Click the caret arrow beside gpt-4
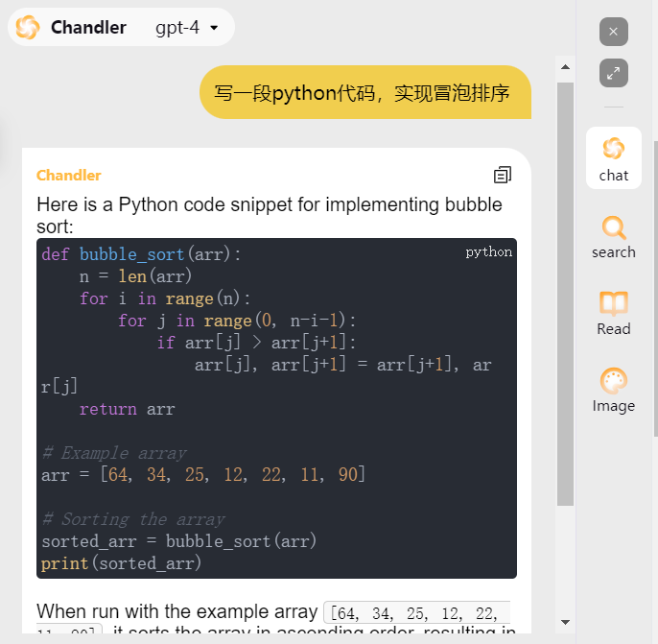The image size is (658, 644). pyautogui.click(x=214, y=29)
